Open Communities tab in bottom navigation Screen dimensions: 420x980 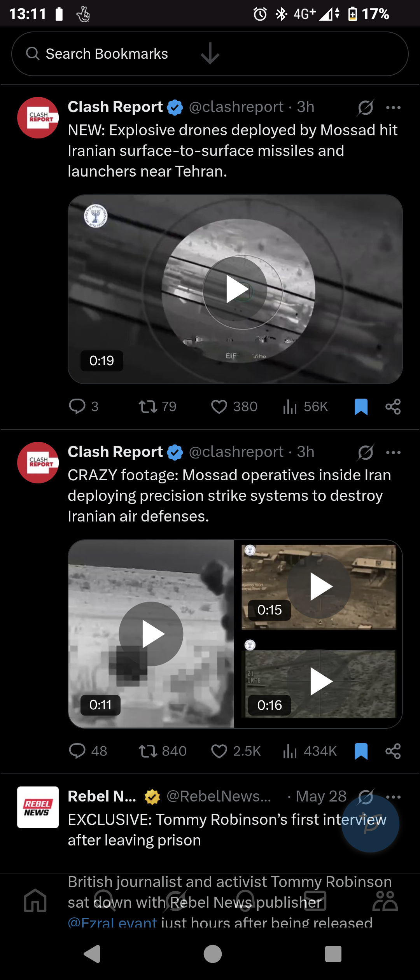pos(385,900)
